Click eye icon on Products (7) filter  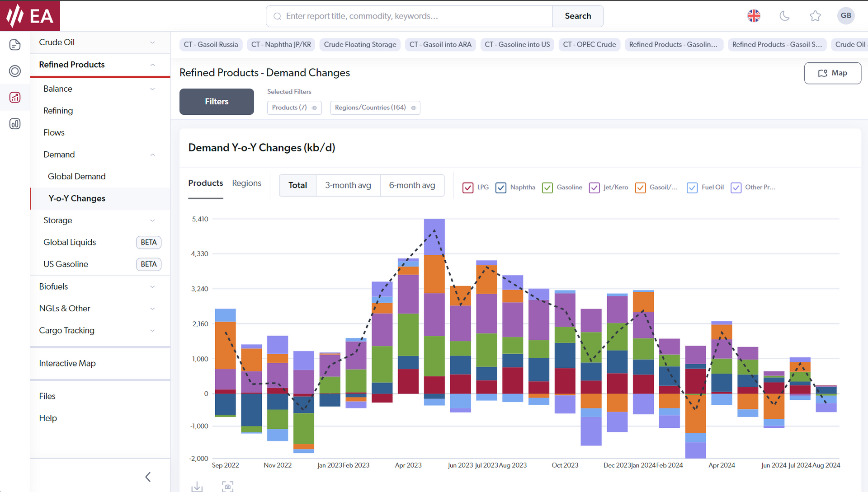[314, 108]
